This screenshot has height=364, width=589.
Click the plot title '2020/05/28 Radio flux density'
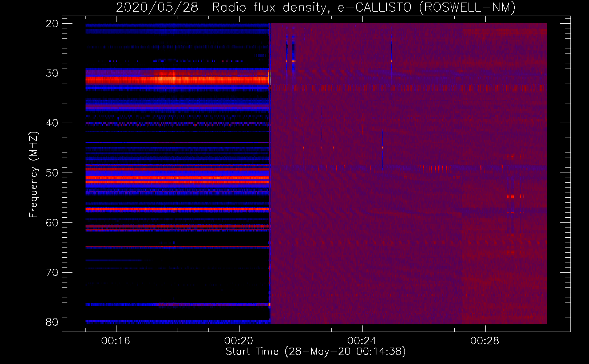pos(315,8)
